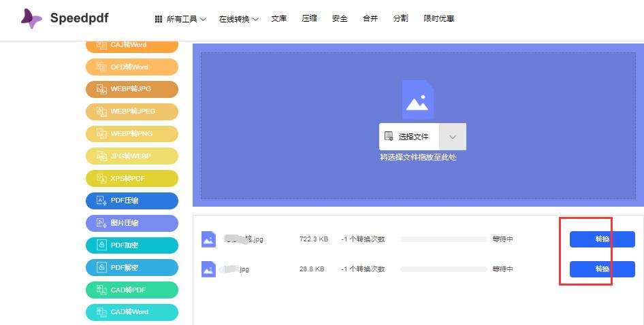Expand the 在线转换 dropdown menu

click(x=239, y=19)
